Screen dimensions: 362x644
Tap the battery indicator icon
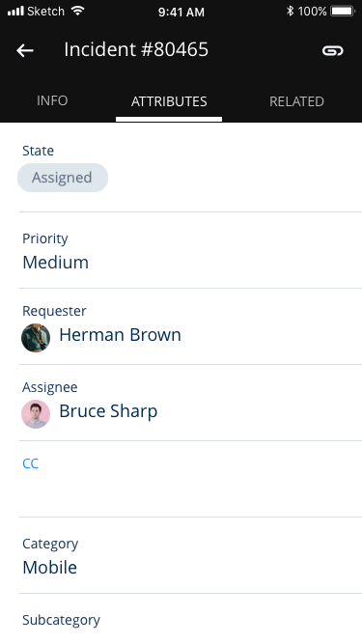pyautogui.click(x=343, y=11)
